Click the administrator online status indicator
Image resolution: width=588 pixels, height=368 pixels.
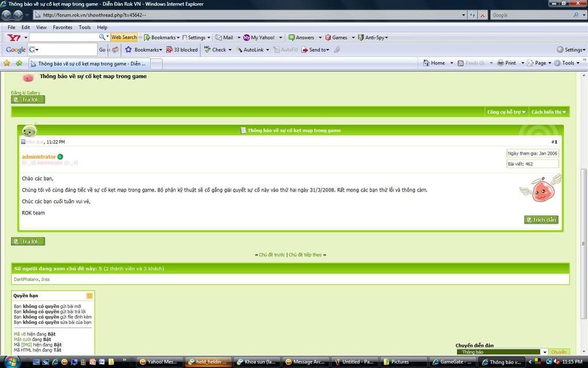[x=60, y=157]
